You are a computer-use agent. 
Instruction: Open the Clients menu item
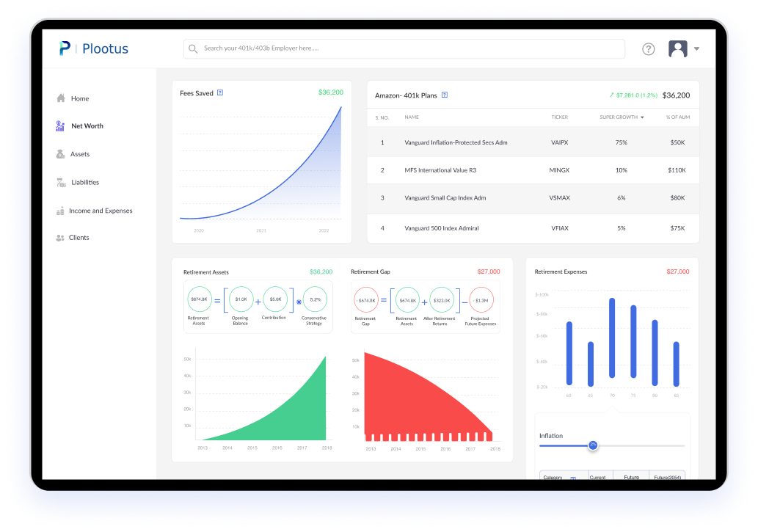point(79,238)
